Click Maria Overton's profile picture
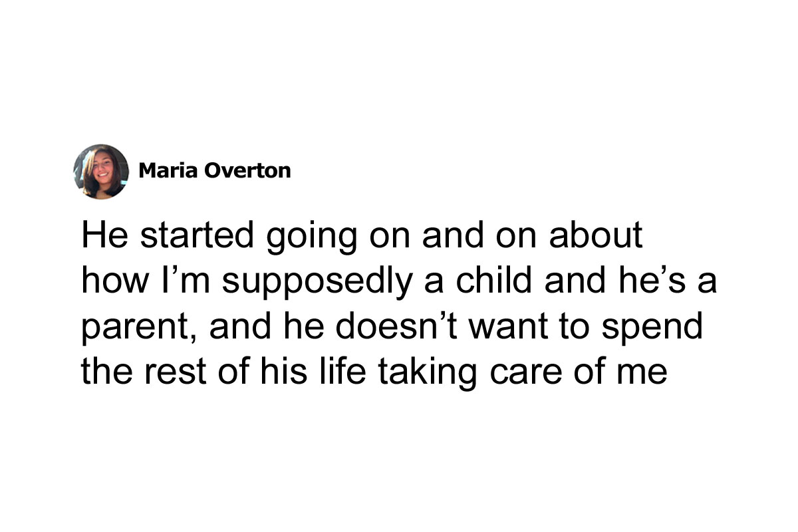Viewport: 798px width, 532px height. (x=101, y=171)
